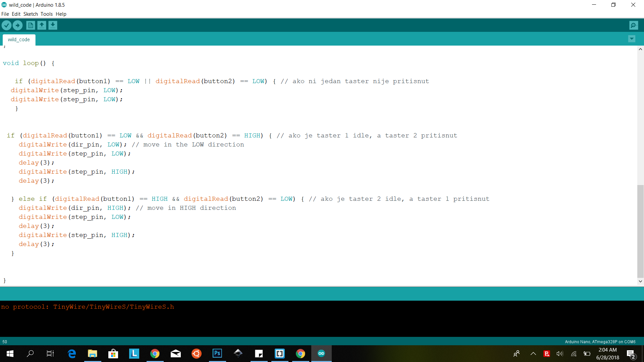Open Photoshop from the taskbar
Viewport: 644px width, 362px height.
[x=217, y=353]
